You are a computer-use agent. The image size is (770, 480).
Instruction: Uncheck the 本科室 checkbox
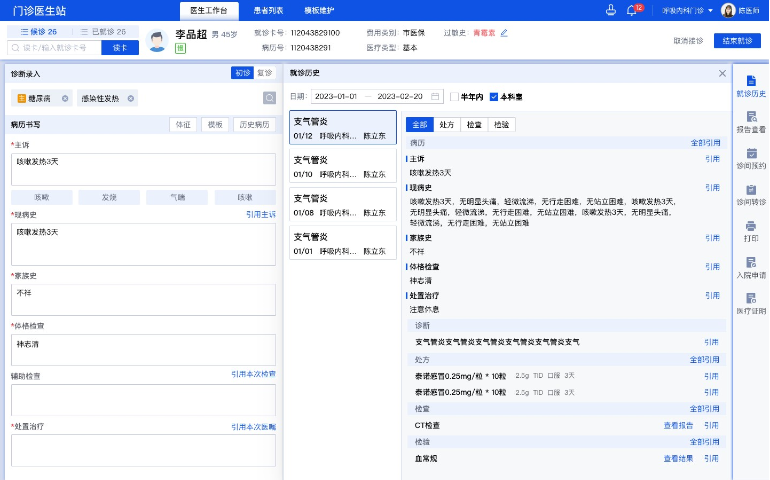(494, 97)
